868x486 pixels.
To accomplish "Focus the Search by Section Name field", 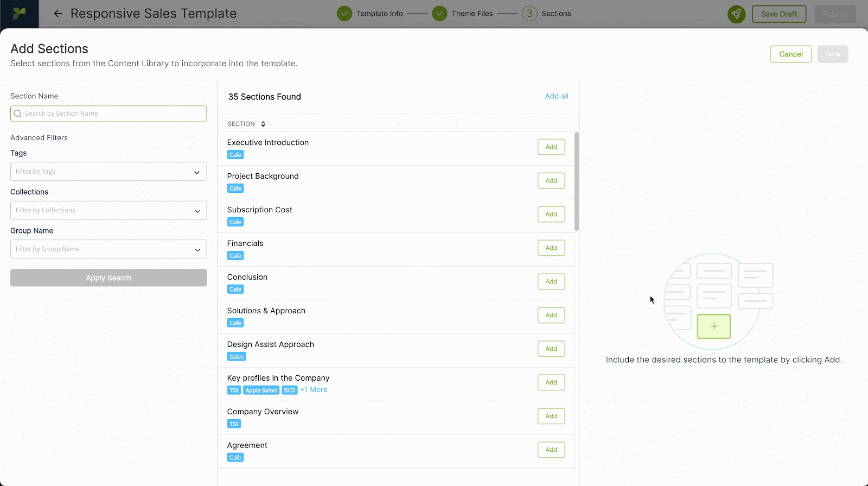I will tap(108, 114).
